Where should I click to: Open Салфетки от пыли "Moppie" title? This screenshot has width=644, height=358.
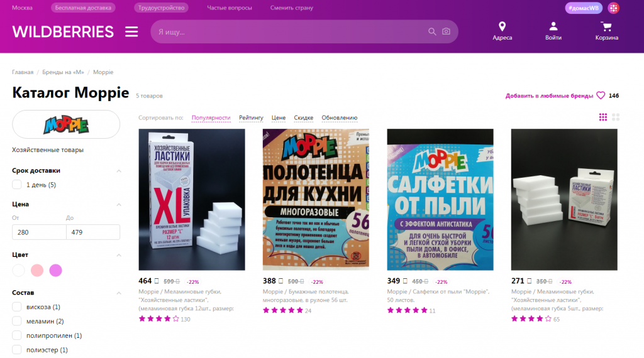[438, 296]
